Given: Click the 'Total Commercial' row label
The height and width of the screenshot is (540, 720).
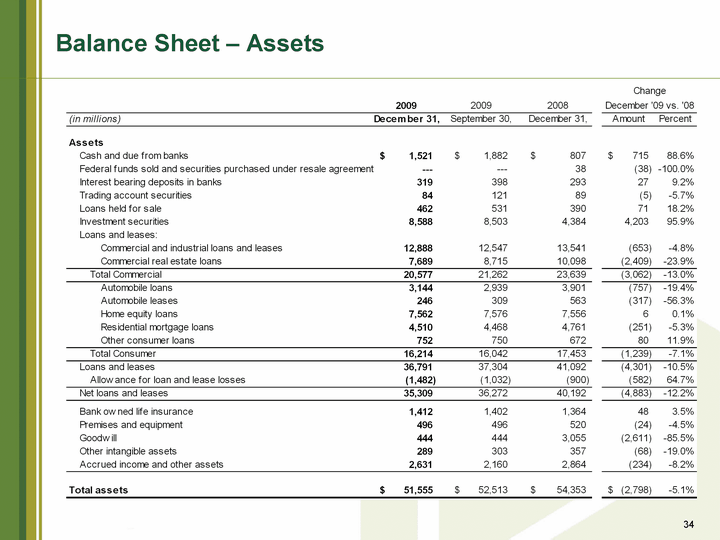Looking at the screenshot, I should point(126,275).
